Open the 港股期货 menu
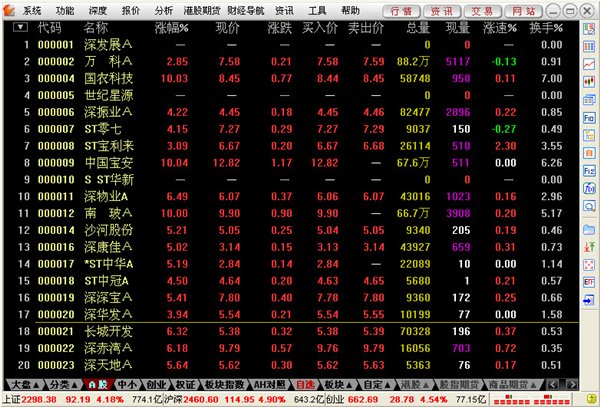Screen dimensions: 600x407 pos(202,11)
